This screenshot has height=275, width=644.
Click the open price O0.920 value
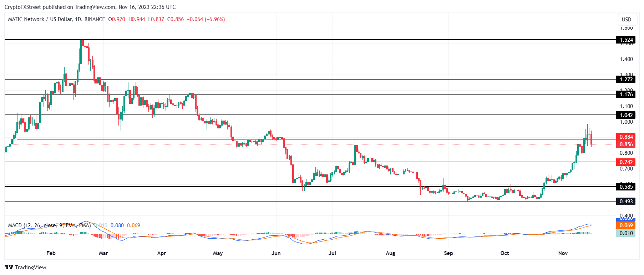click(117, 19)
